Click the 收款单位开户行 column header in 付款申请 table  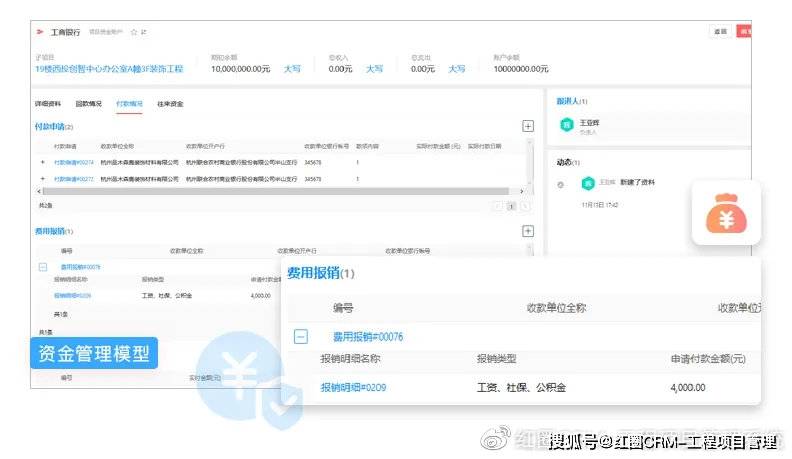pyautogui.click(x=205, y=146)
